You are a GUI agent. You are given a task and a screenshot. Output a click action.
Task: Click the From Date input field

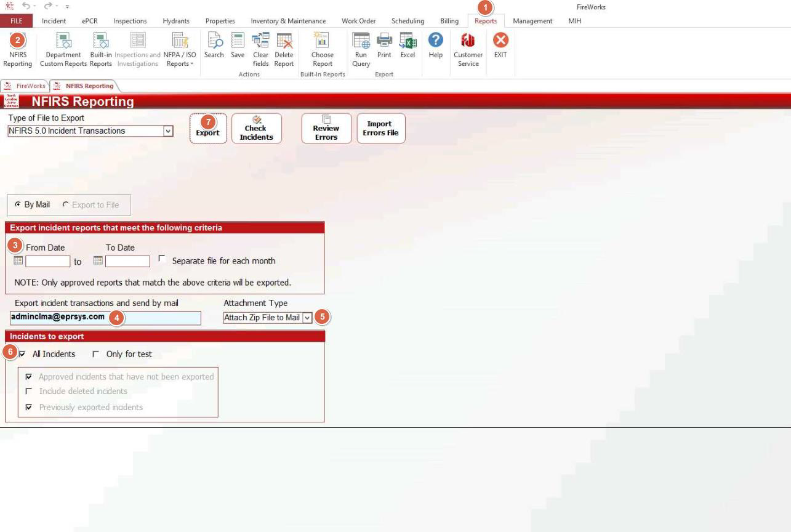(x=47, y=261)
